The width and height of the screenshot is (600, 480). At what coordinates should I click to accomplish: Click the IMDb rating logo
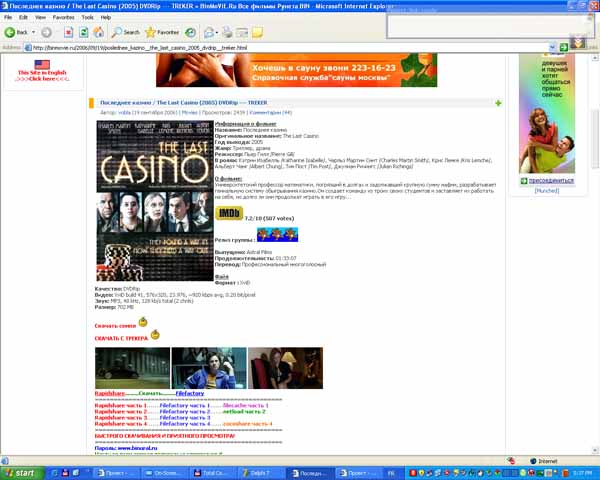click(x=228, y=213)
